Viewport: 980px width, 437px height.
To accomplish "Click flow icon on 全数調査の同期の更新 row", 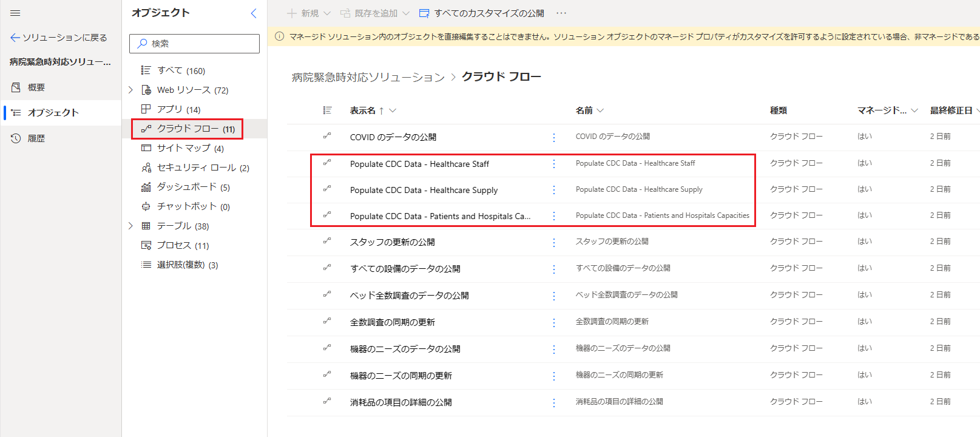I will point(327,321).
